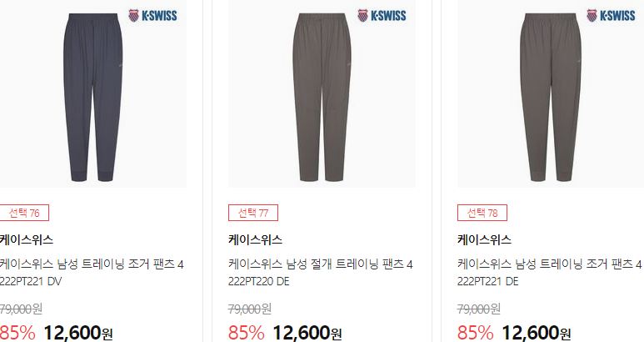
Task: Click the crossed-out 79,000원 price under 선택 78
Action: tap(479, 309)
